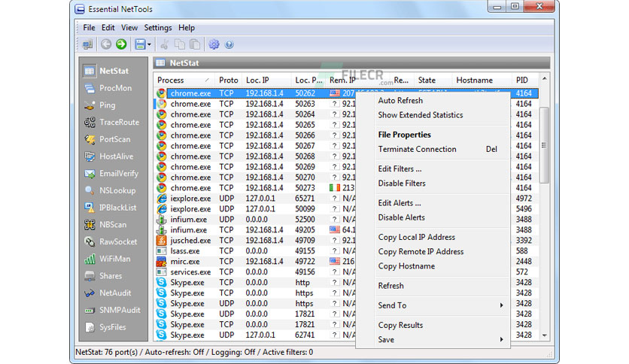629x364 pixels.
Task: Click the scrollbar up arrow
Action: click(x=545, y=79)
